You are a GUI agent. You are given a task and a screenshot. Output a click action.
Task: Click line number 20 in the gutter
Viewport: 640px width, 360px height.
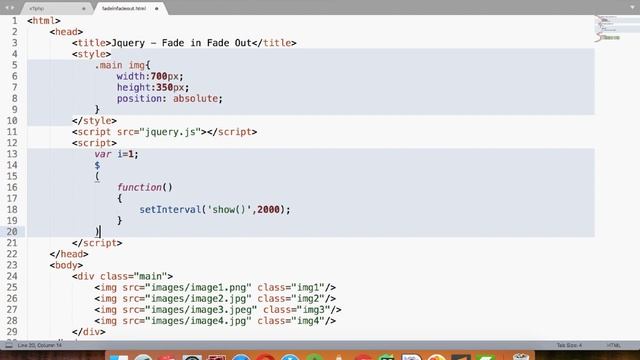pos(12,232)
